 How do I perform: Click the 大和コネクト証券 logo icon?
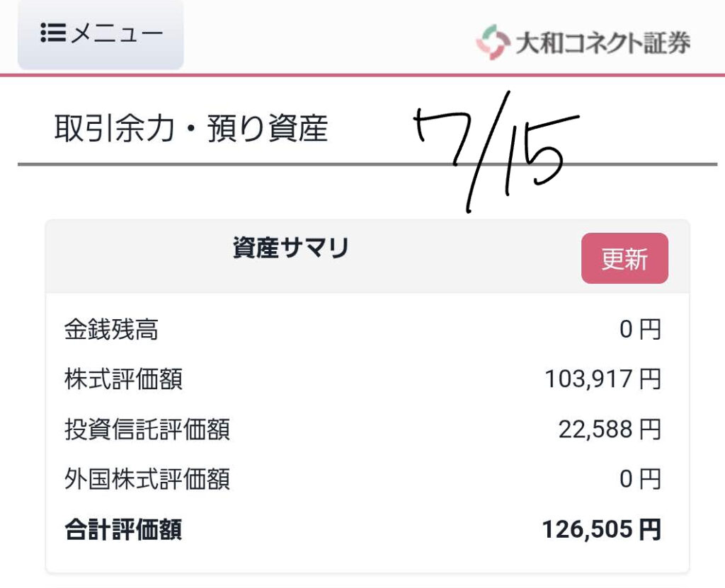[x=493, y=42]
